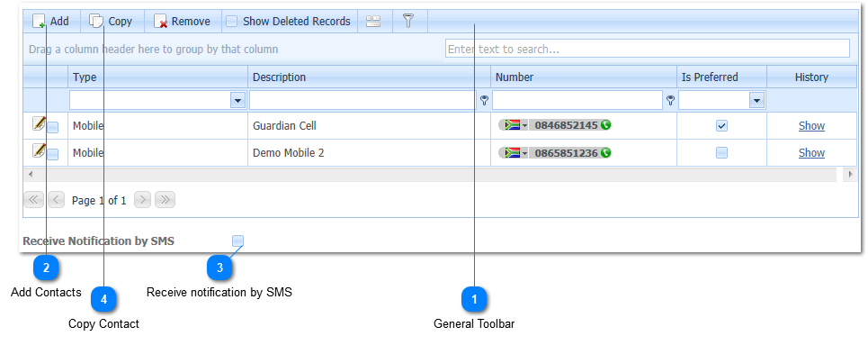Click the green call icon next to 0846852145

click(605, 125)
